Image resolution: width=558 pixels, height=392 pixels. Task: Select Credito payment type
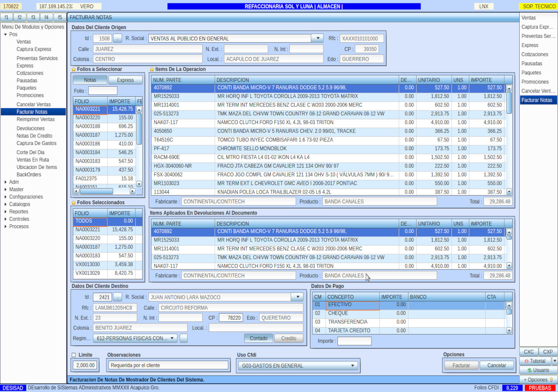[289, 338]
